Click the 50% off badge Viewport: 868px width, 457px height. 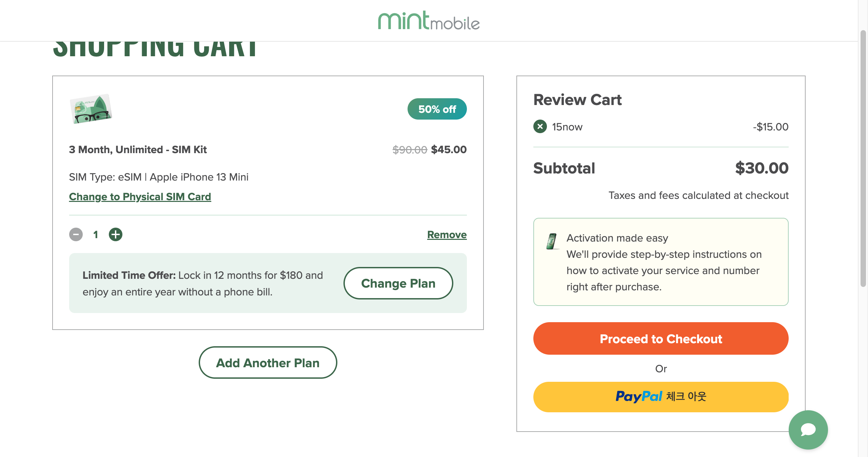[437, 109]
